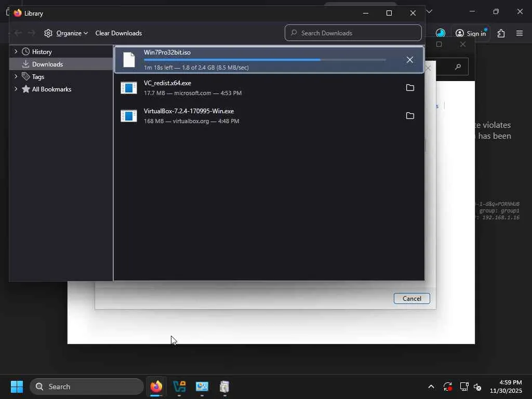Screen dimensions: 532x399
Task: Open the clock showing 4:59 PM
Action: click(x=506, y=387)
